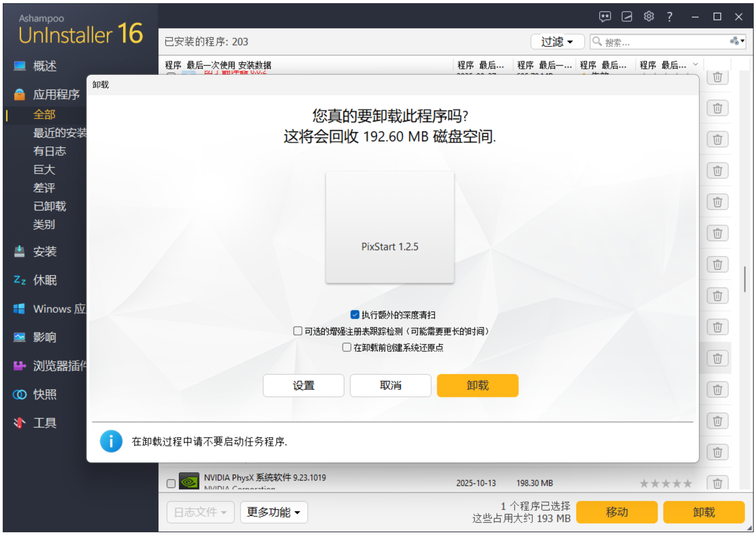
Task: Expand the column chooser chevron in header
Action: point(696,65)
